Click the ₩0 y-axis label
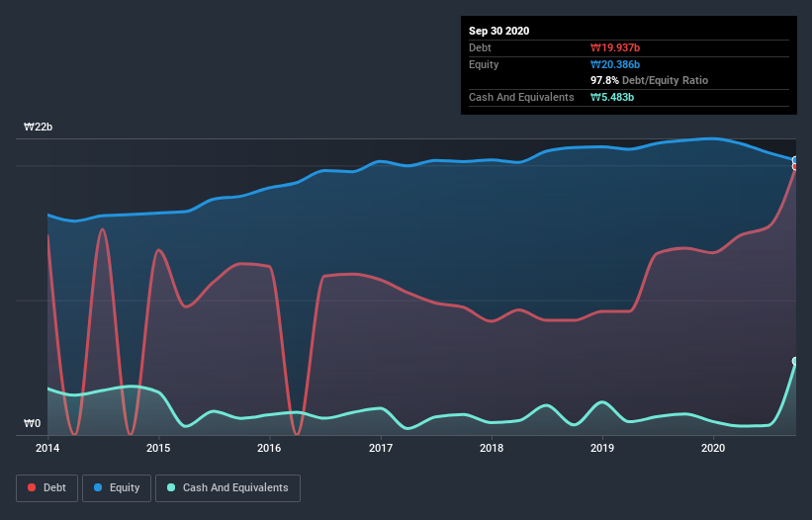The image size is (812, 520). (32, 423)
